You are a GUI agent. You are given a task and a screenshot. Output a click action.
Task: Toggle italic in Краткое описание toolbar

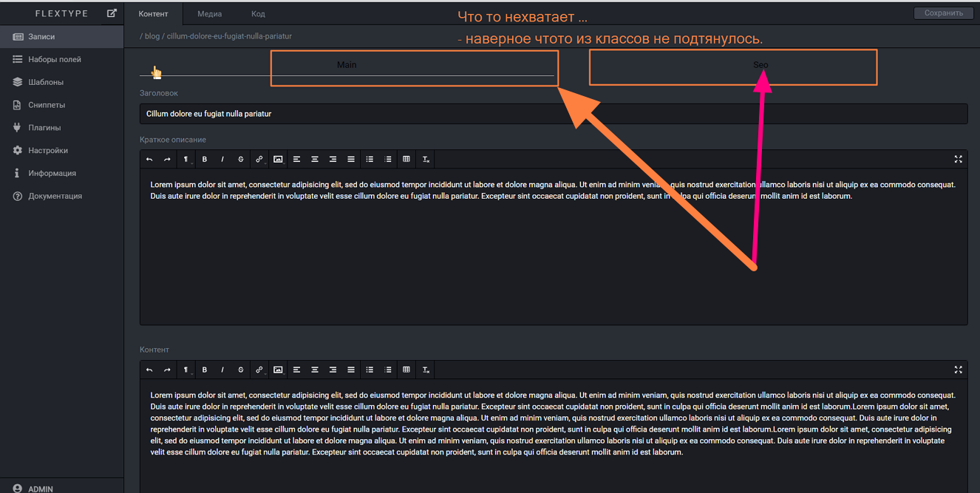[222, 159]
